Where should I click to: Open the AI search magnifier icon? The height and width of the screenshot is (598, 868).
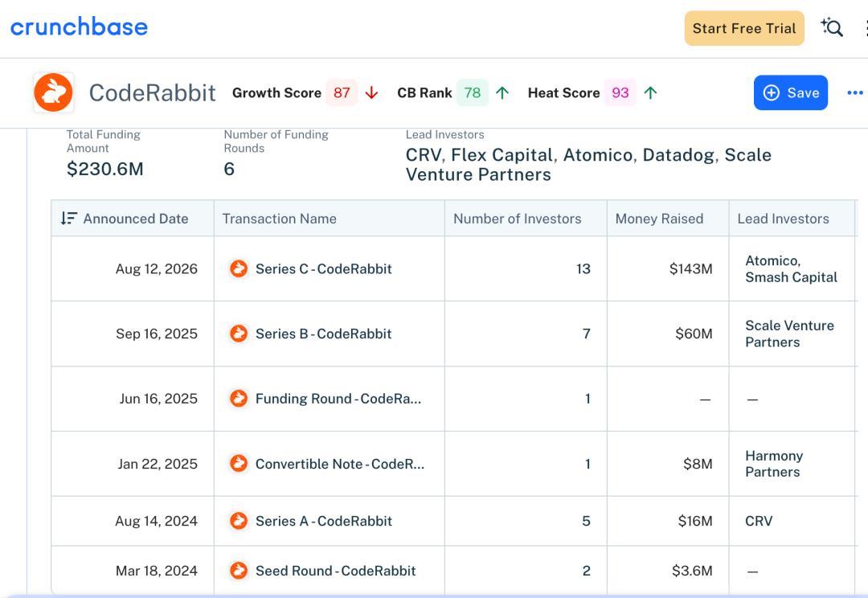832,27
